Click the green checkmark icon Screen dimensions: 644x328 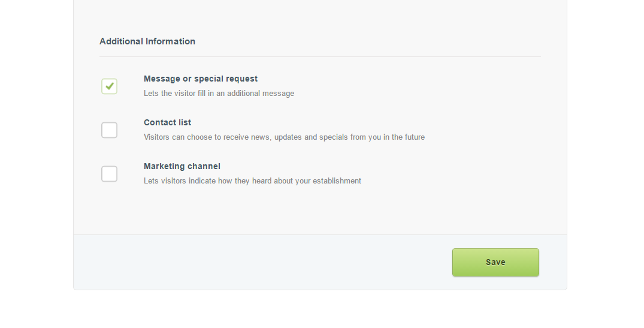(110, 86)
